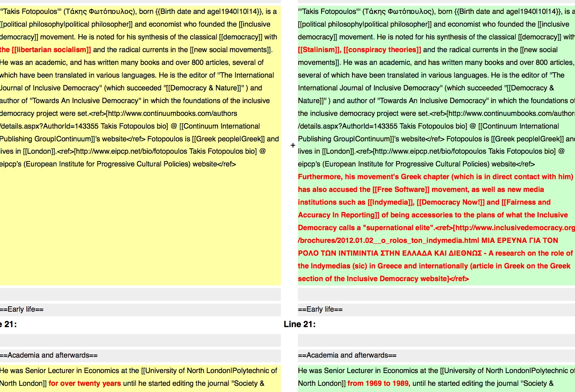Click 'eipcp's (European Institute' line in green column
The width and height of the screenshot is (575, 392).
tap(416, 164)
